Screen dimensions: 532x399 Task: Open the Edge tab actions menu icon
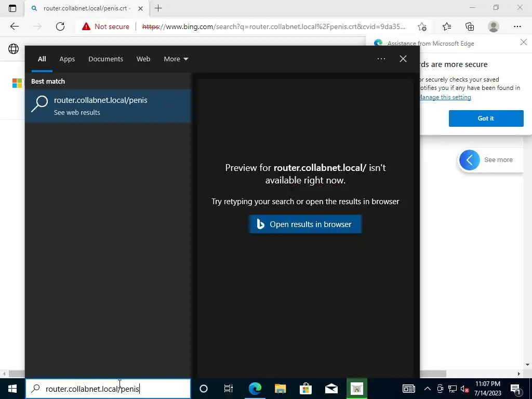click(12, 8)
